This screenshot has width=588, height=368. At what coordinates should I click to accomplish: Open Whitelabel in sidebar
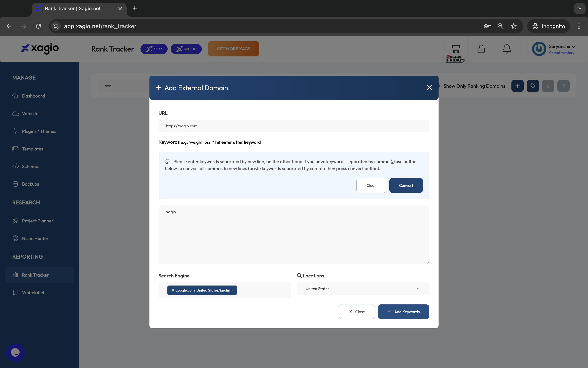click(33, 293)
